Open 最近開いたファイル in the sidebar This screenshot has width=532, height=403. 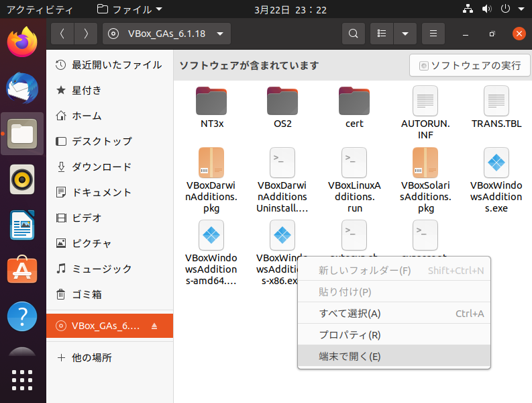109,65
